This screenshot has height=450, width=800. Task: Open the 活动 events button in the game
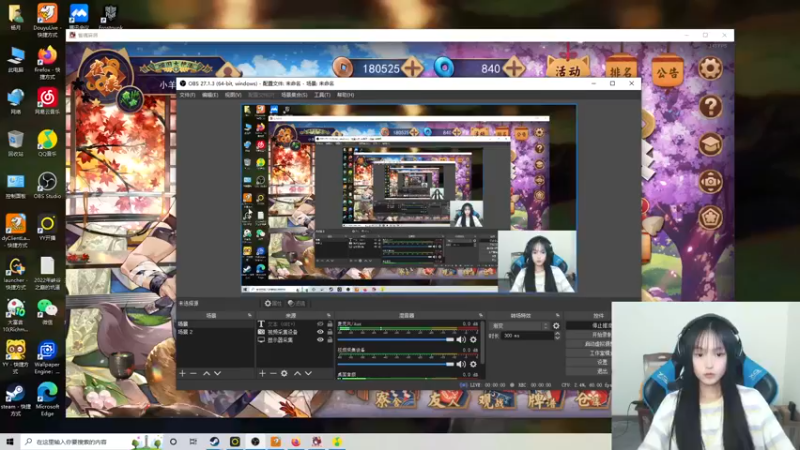click(568, 69)
